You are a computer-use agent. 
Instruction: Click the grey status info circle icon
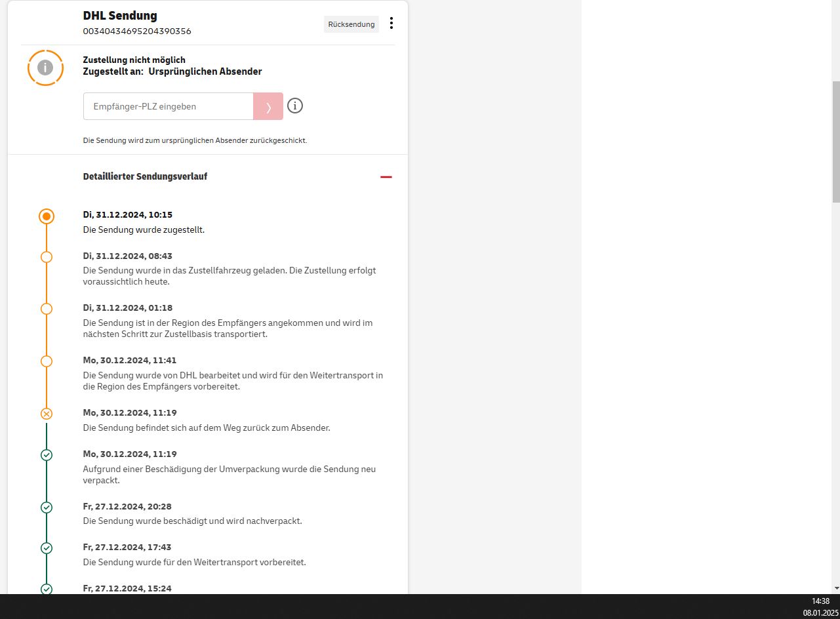coord(45,68)
